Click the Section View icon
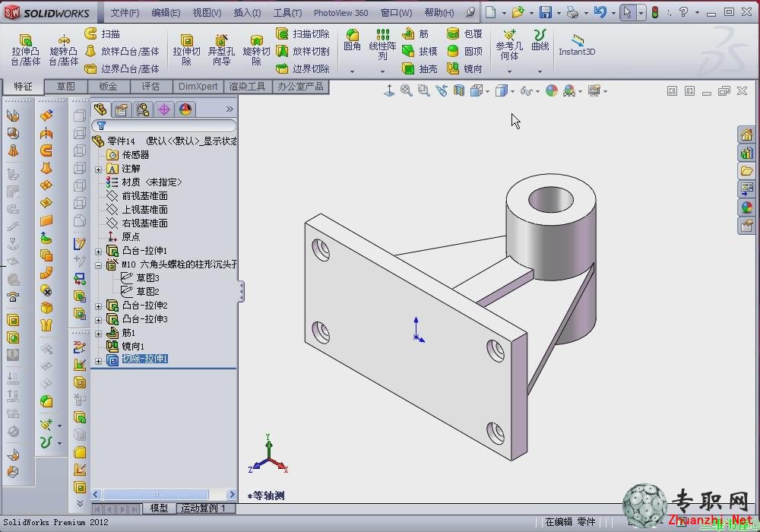 pos(458,90)
